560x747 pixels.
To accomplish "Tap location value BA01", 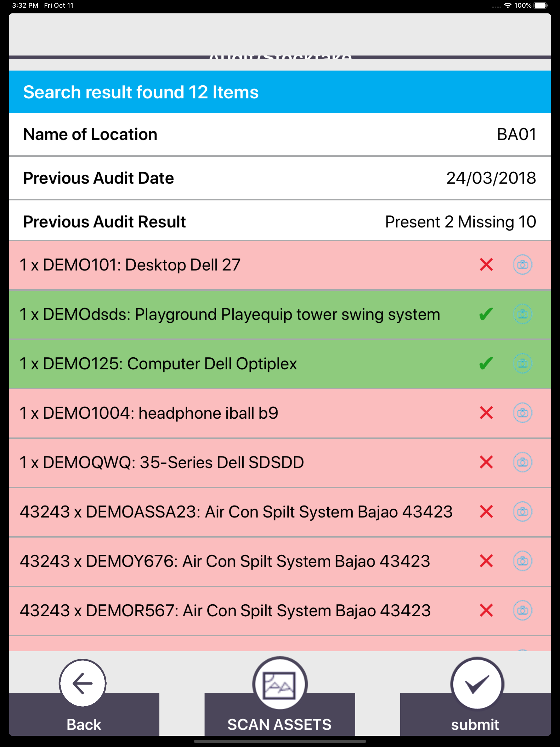I will 517,135.
